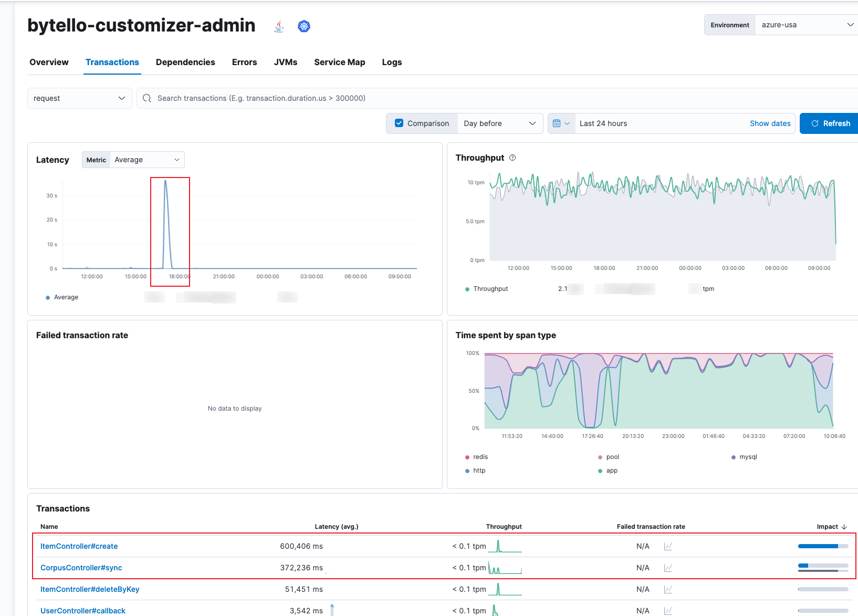The width and height of the screenshot is (858, 616).
Task: Toggle the mysql series in span legend
Action: tap(748, 457)
